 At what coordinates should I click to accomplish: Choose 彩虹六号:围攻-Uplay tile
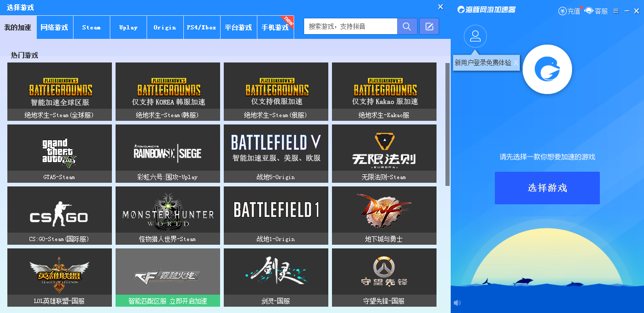tap(168, 153)
